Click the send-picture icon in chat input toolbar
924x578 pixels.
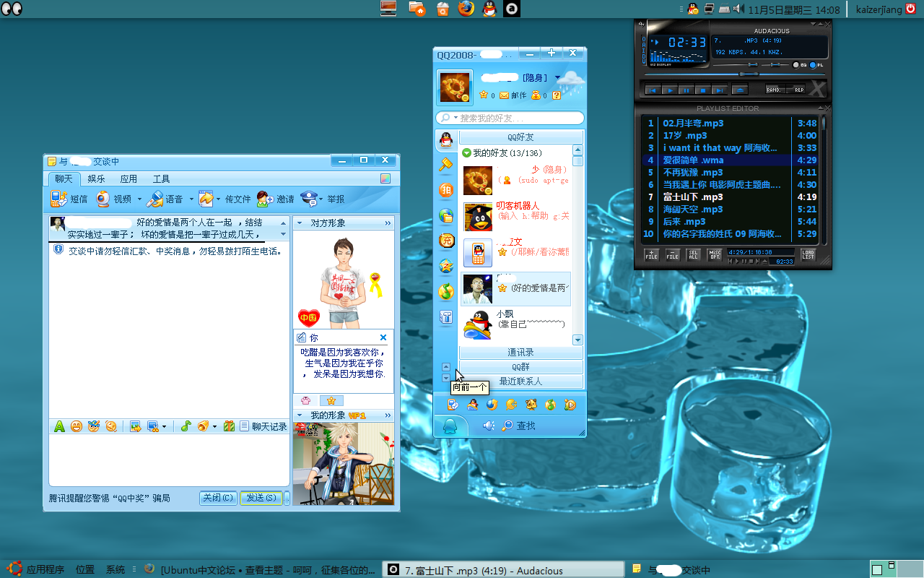(135, 426)
